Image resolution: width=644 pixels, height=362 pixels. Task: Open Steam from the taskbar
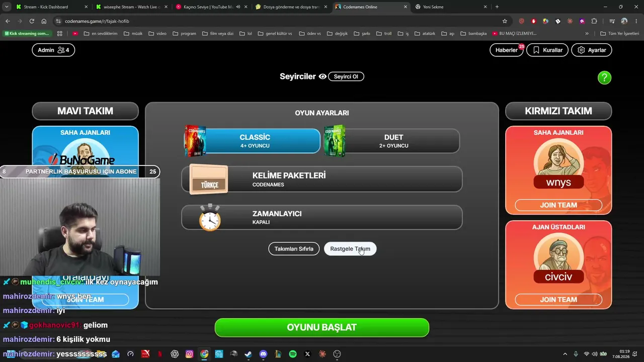tap(248, 354)
